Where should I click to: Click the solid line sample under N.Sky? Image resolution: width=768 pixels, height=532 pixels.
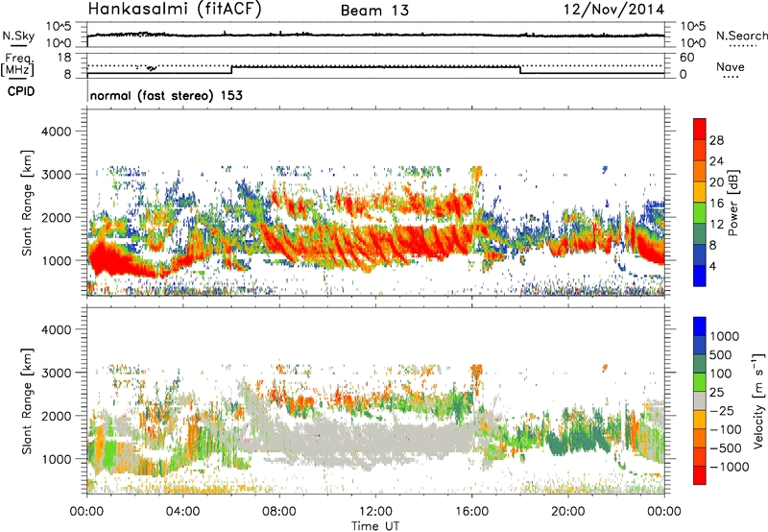pos(18,45)
